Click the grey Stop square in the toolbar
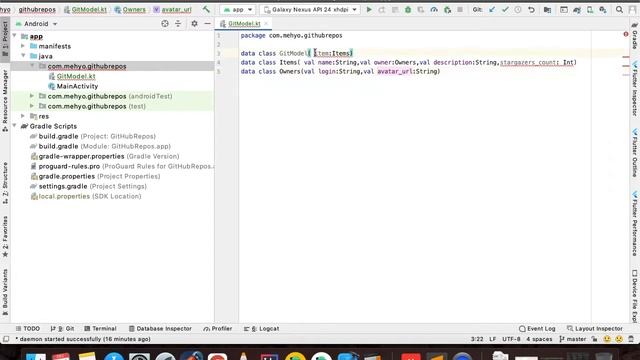The image size is (640, 360). pyautogui.click(x=460, y=9)
